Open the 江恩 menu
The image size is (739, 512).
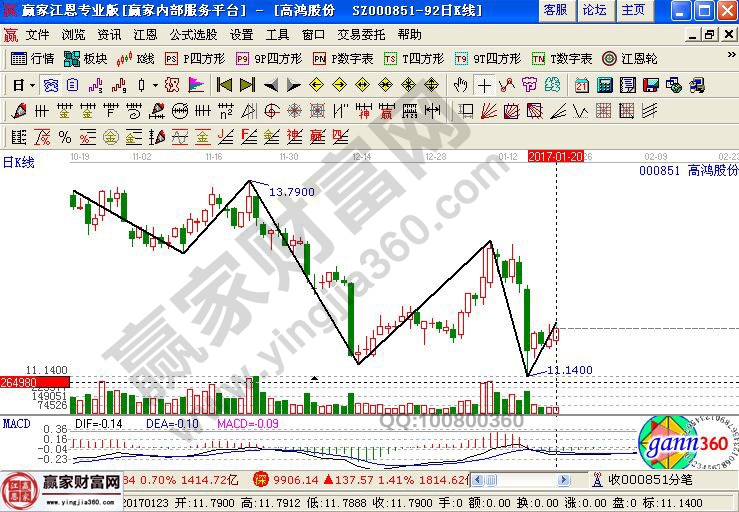click(x=144, y=34)
